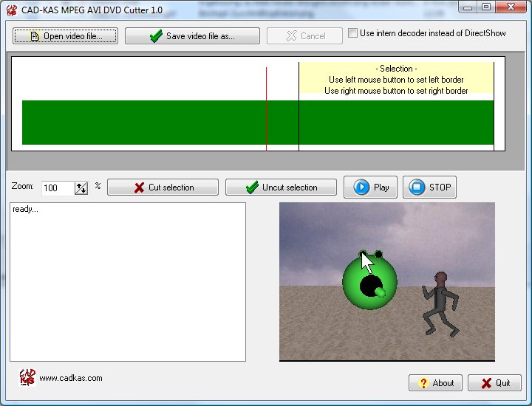Viewport: 532px width, 406px height.
Task: Click the yellow Selection info area
Action: tap(396, 78)
